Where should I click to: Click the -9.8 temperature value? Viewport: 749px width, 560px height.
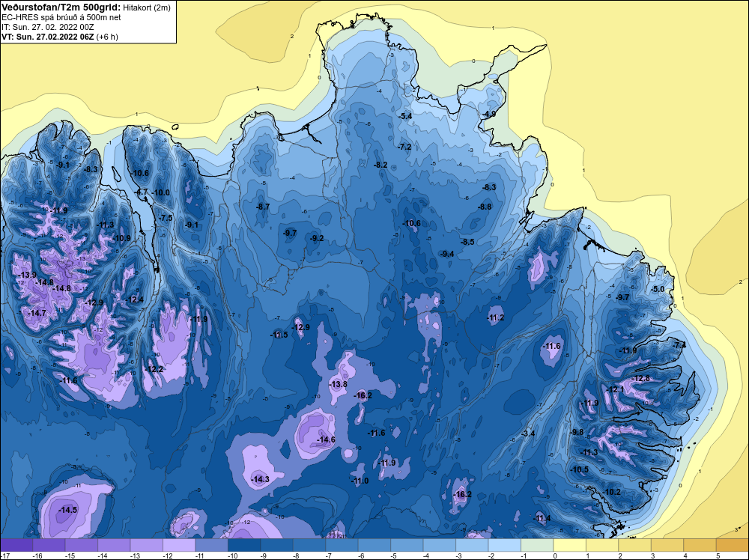coord(577,432)
